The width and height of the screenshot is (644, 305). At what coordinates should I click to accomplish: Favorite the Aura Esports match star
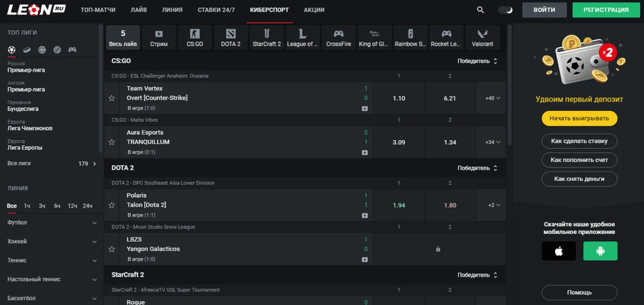(112, 142)
